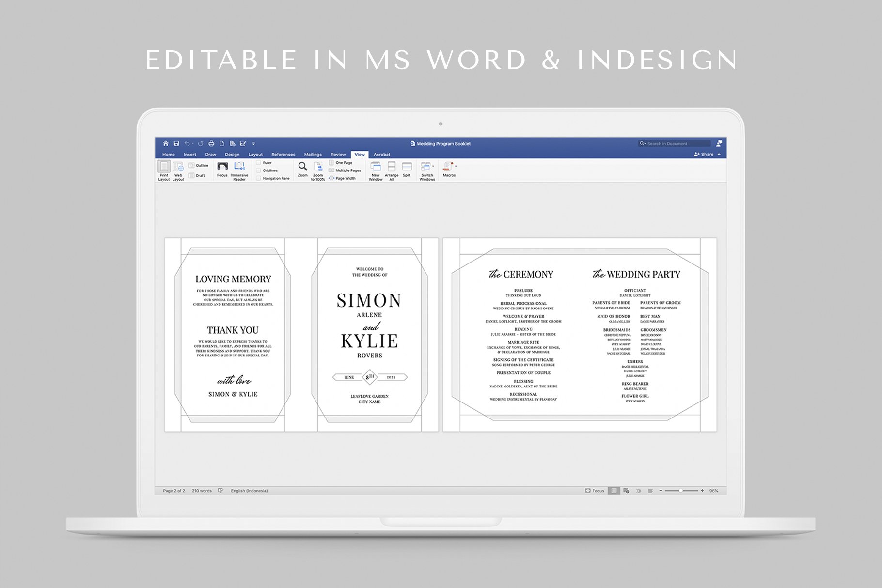Select Print Layout view in the status bar
The image size is (882, 588).
(x=614, y=491)
